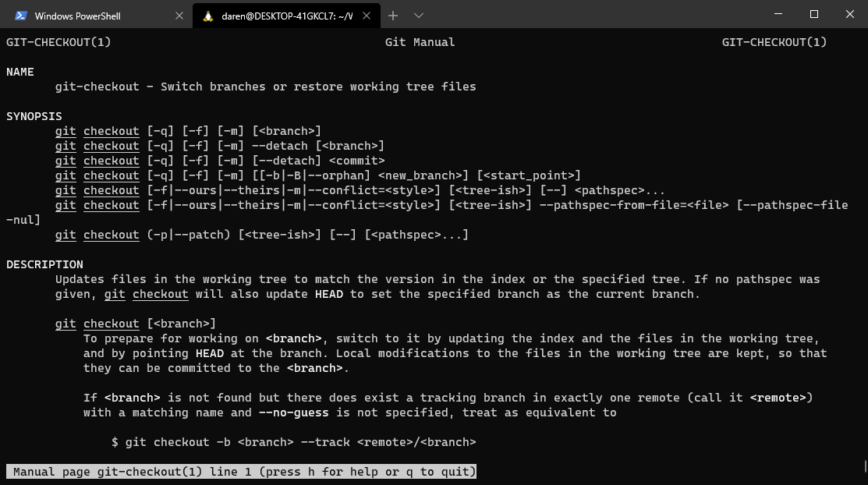The image size is (868, 485).
Task: Maximize the terminal window
Action: [813, 14]
